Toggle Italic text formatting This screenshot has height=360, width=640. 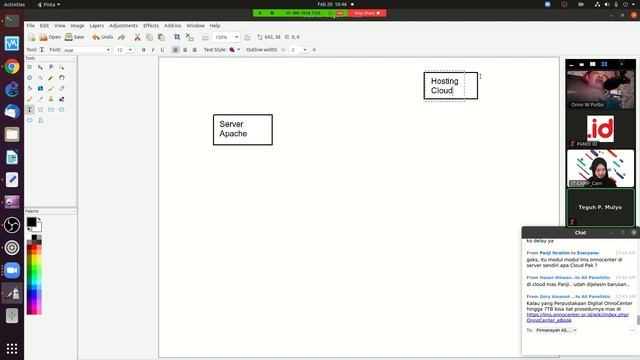(x=153, y=50)
